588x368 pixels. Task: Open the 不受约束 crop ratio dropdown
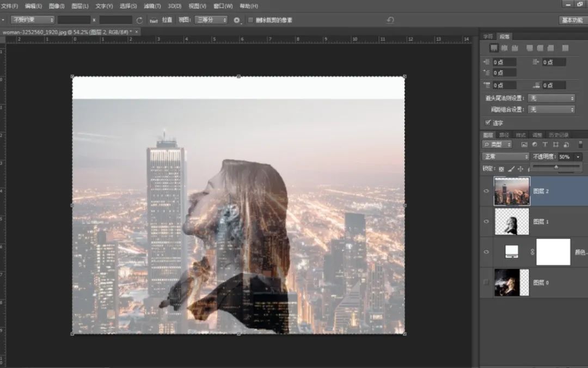[x=33, y=20]
